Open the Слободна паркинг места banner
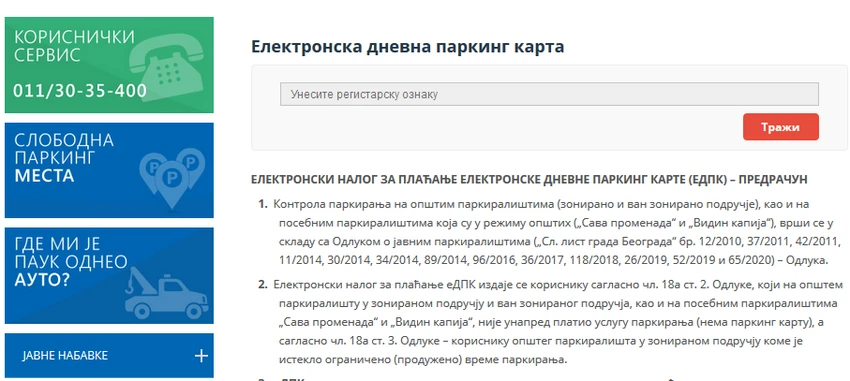This screenshot has height=381, width=850. click(109, 170)
